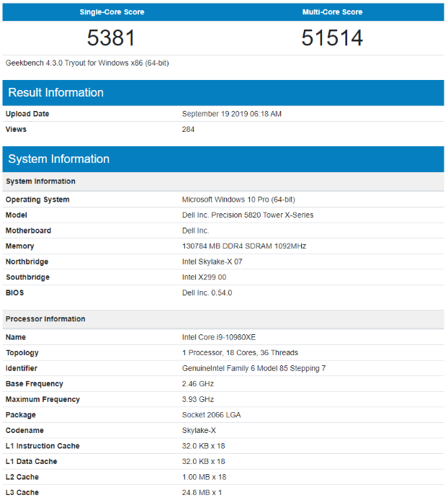Click the Result Information section header
This screenshot has height=500, width=448.
tap(223, 93)
